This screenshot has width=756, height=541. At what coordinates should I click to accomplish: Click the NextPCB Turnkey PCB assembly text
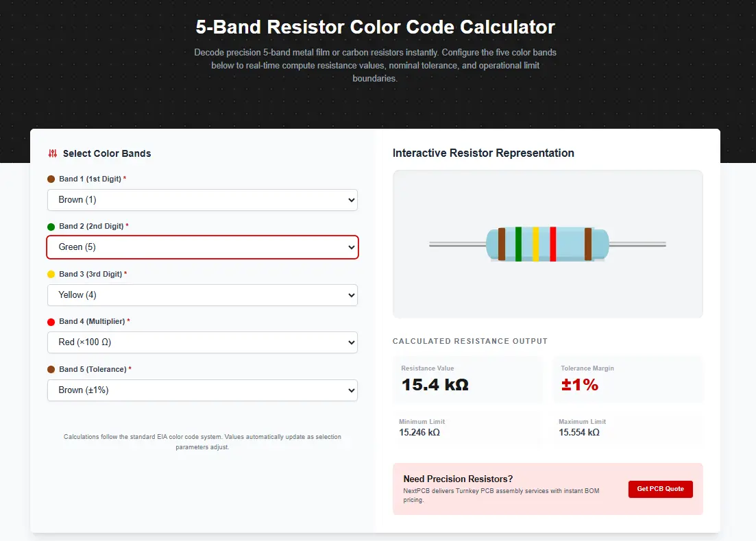(x=502, y=495)
